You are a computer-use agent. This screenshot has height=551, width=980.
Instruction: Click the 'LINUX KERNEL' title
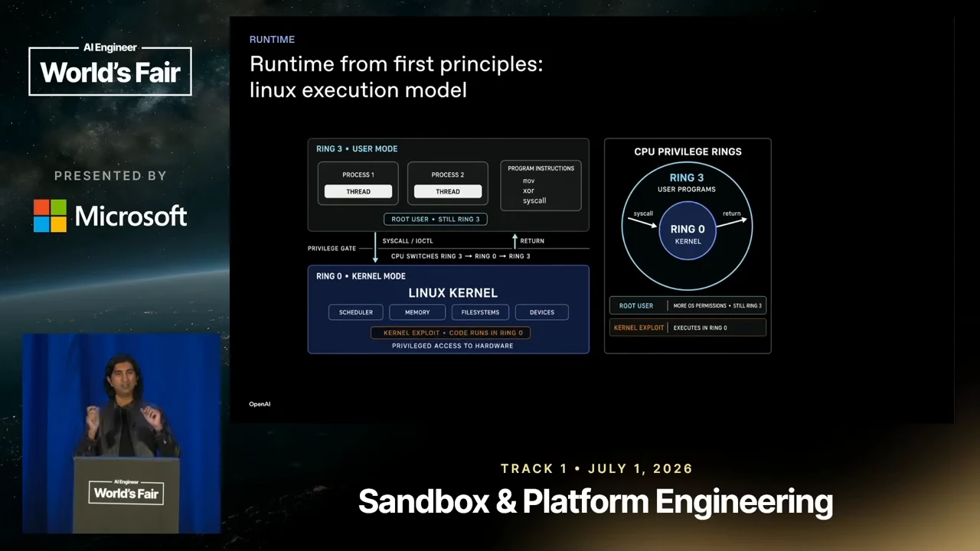tap(453, 293)
